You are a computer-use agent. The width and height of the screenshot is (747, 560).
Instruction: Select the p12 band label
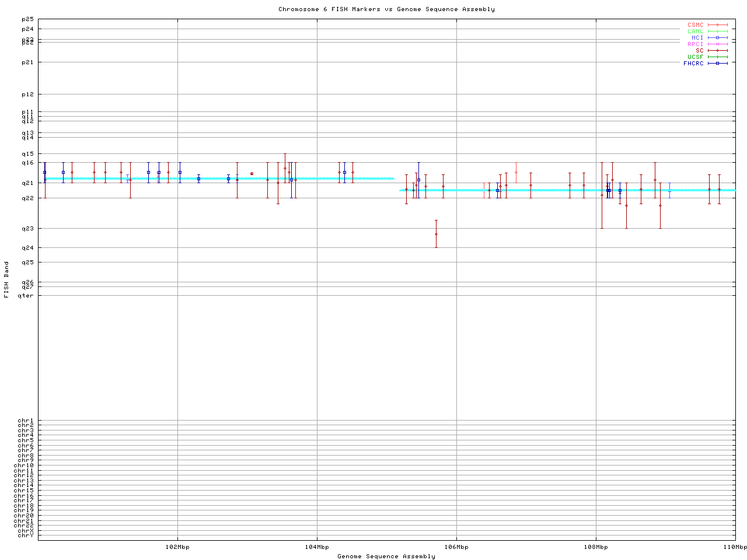[27, 94]
